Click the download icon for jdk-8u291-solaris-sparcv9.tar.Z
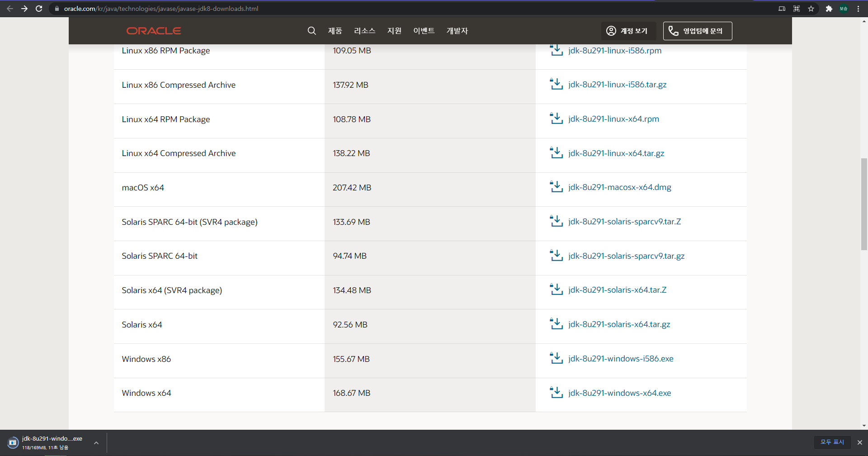Image resolution: width=868 pixels, height=456 pixels. coord(556,221)
